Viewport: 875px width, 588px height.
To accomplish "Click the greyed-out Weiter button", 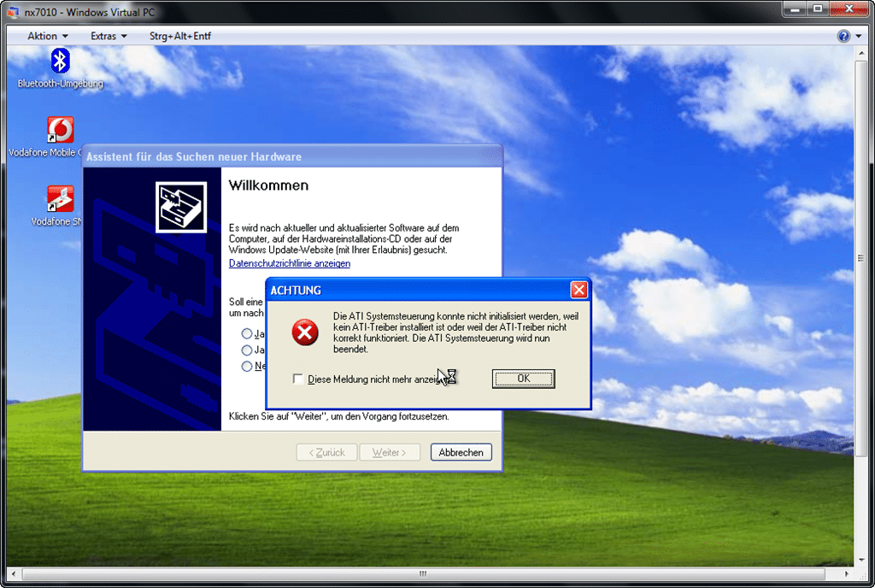I will pyautogui.click(x=390, y=452).
